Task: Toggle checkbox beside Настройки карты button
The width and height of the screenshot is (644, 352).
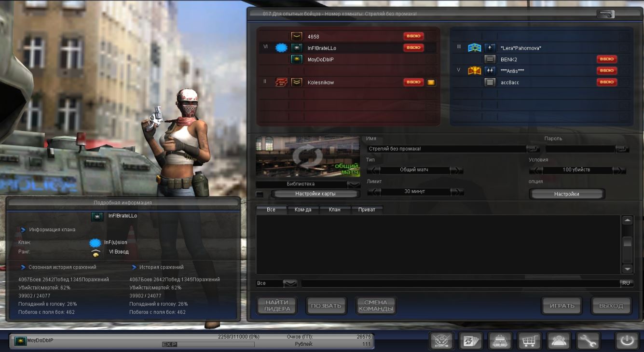Action: pos(260,194)
